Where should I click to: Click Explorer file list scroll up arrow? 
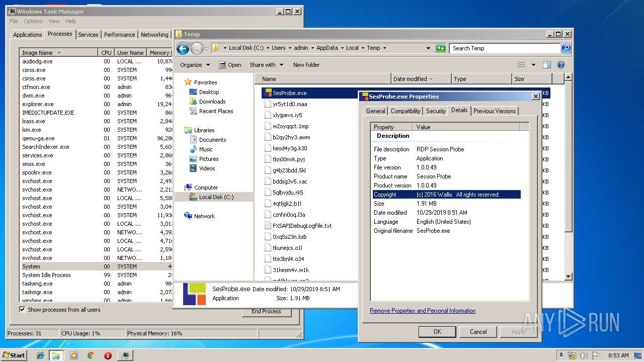[x=569, y=77]
